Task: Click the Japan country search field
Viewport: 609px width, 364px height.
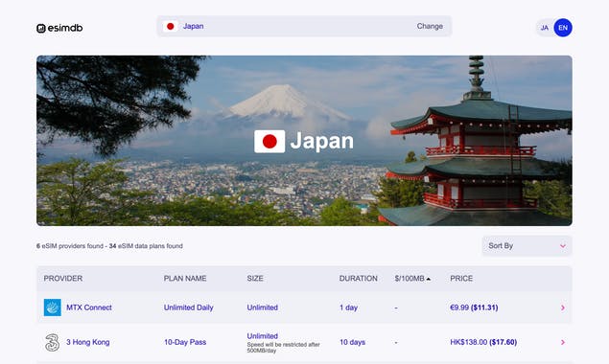Action: [304, 27]
